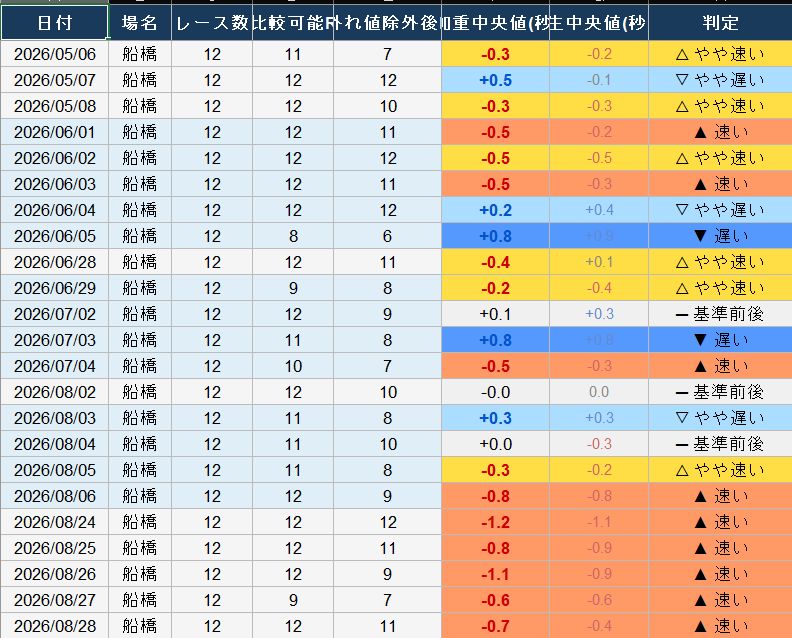Click date cell 2026/07/03
The image size is (792, 638).
coord(55,340)
